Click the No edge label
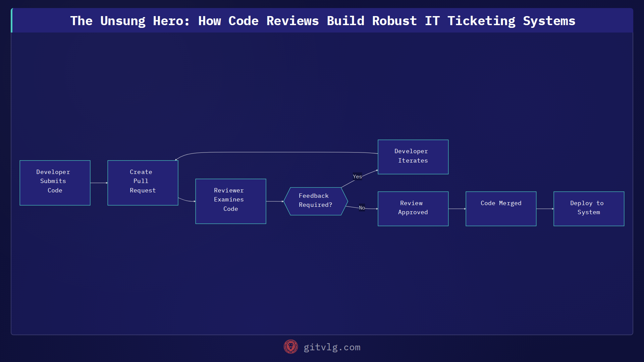This screenshot has width=644, height=362. click(362, 208)
